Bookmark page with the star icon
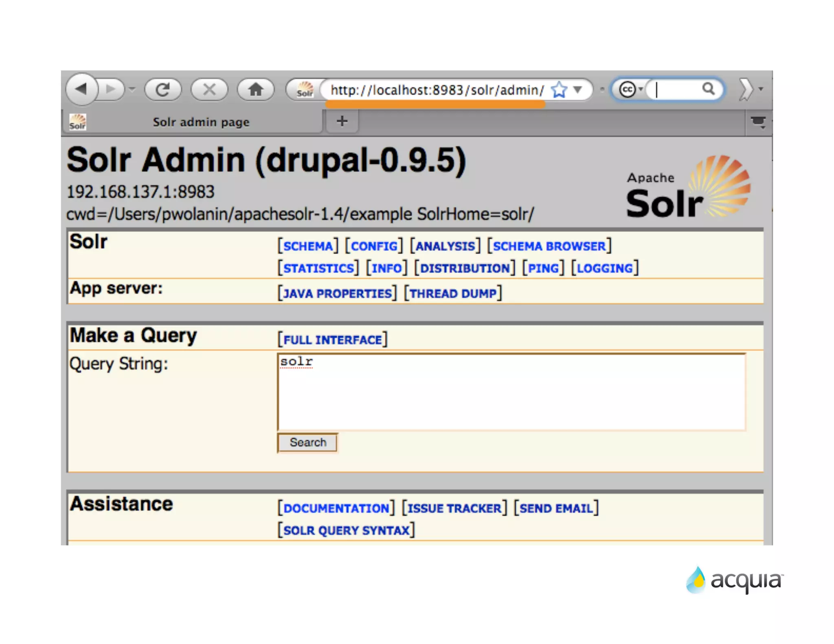Viewport: 834px width, 644px height. point(559,90)
